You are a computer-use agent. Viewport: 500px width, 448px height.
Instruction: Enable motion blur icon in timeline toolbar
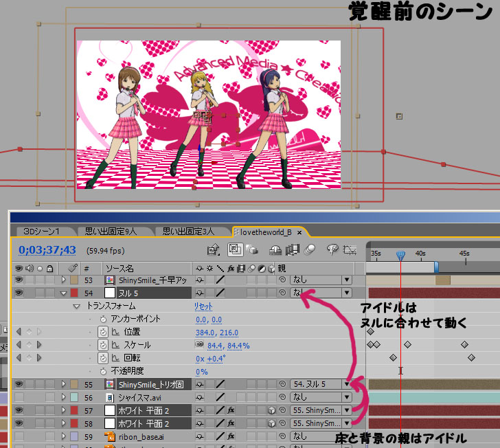310,250
